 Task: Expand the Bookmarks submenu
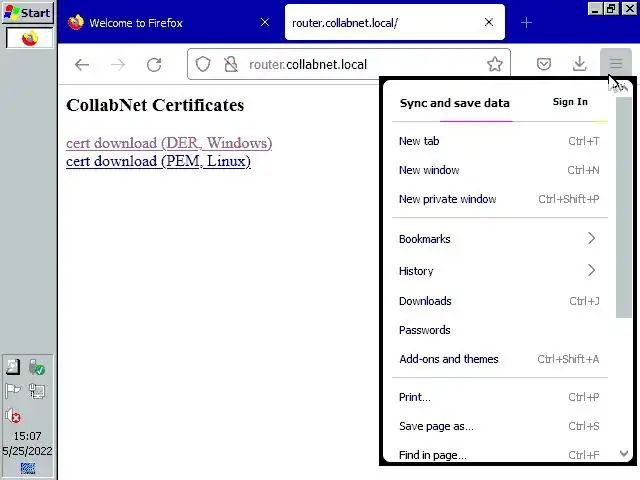(x=500, y=239)
